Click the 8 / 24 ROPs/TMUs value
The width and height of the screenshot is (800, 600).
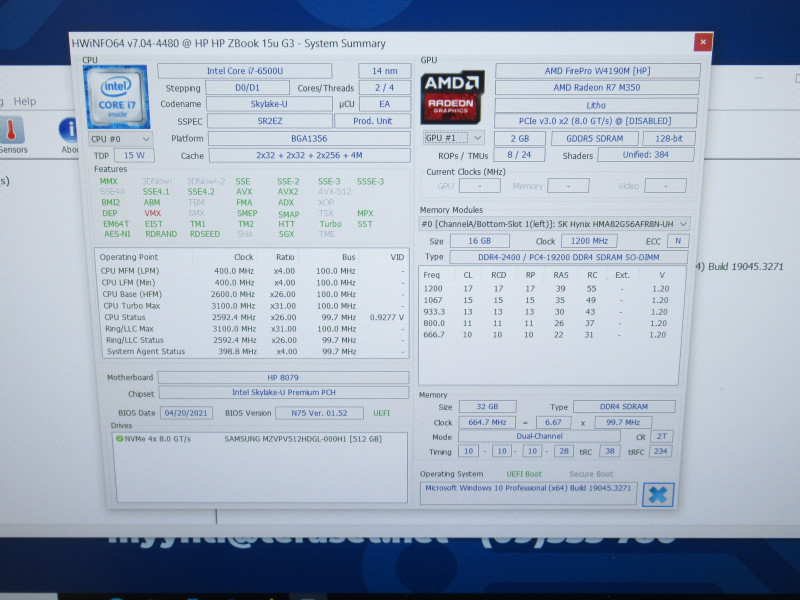tap(519, 155)
